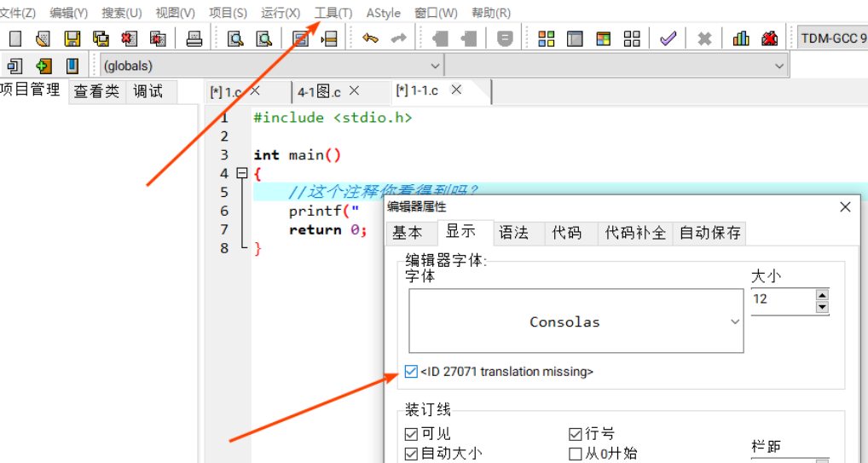Click the Close All files toolbar icon
Screen dimensions: 868x463
pyautogui.click(x=158, y=38)
